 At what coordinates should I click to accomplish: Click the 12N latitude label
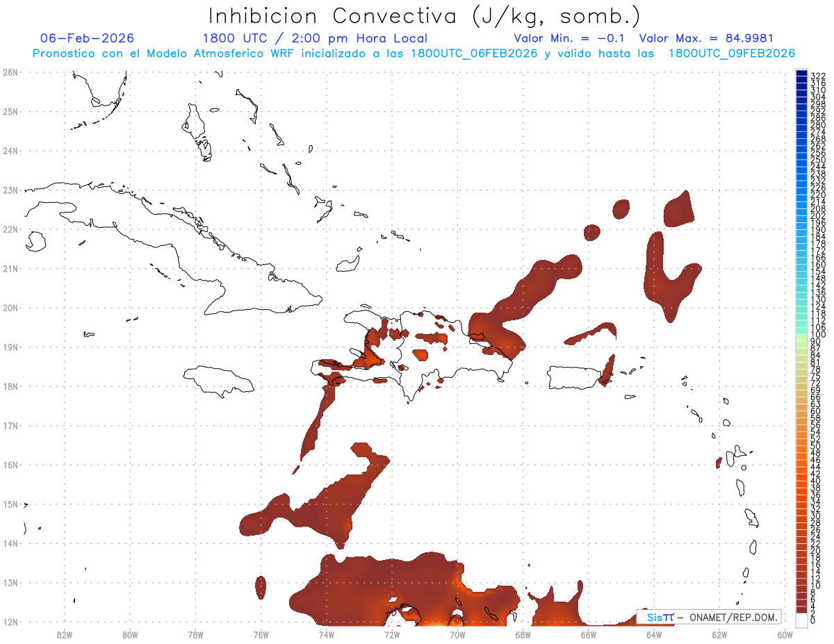(x=10, y=622)
